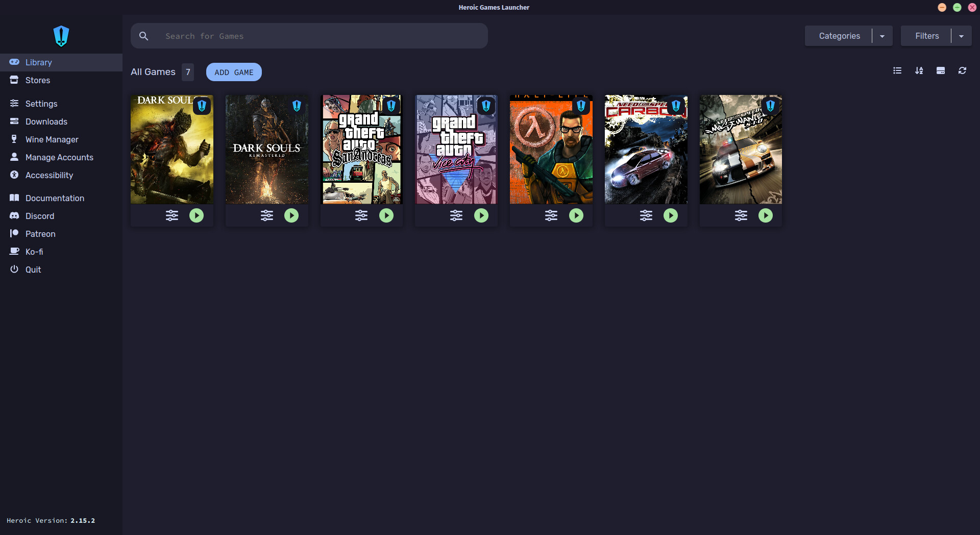Open Need for Speed Carbon cover
Screen dimensions: 980x535
[x=646, y=150]
